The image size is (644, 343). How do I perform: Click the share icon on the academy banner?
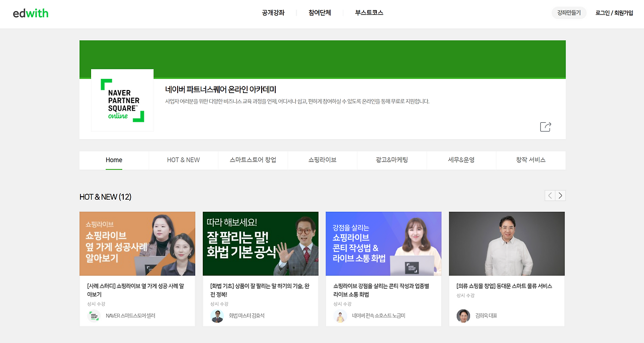(545, 127)
